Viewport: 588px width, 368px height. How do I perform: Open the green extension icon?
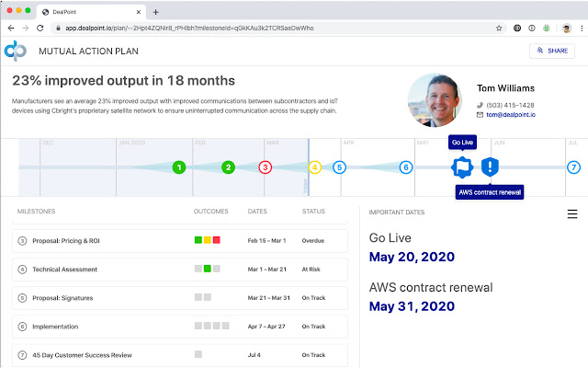(547, 28)
